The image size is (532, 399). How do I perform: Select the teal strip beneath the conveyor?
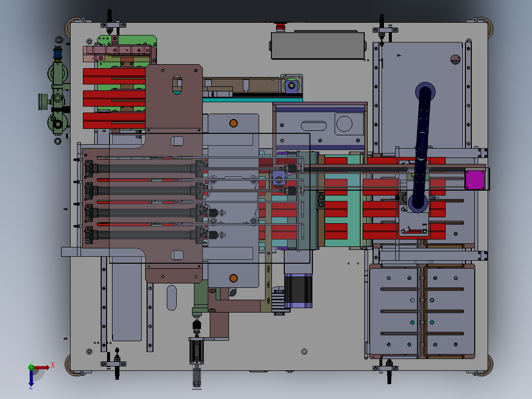tap(253, 100)
